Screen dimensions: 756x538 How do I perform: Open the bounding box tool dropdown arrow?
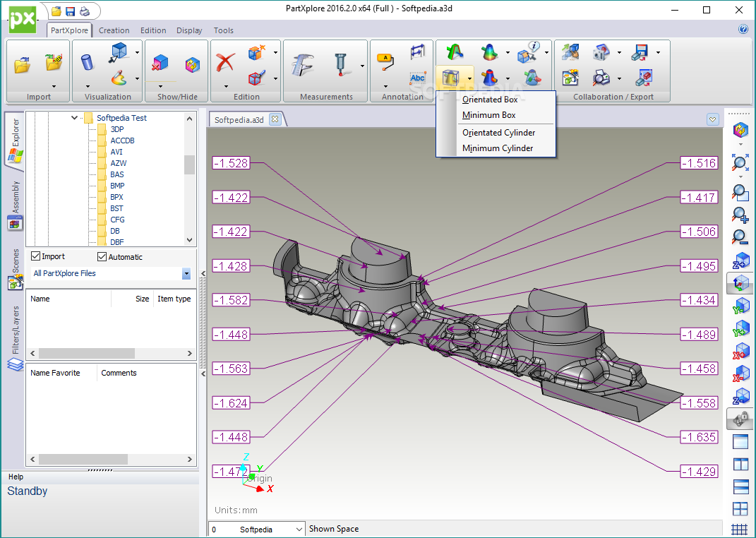coord(469,78)
